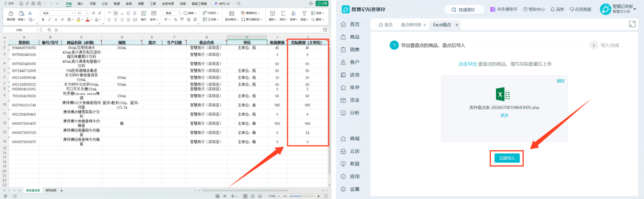Click the cloud upload icon near Share

[311, 3]
